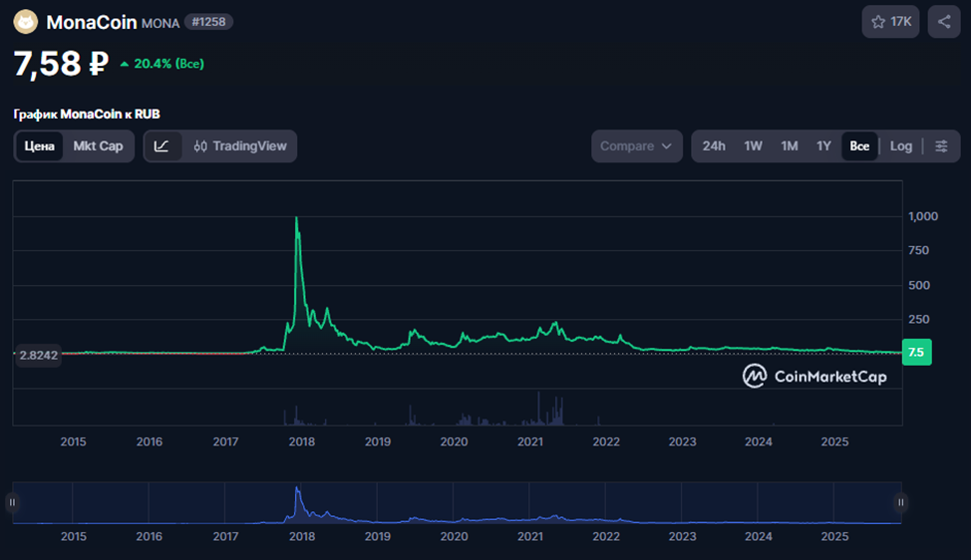Screen dimensions: 971x560
Task: Open TradingView candlestick chart
Action: [x=240, y=146]
